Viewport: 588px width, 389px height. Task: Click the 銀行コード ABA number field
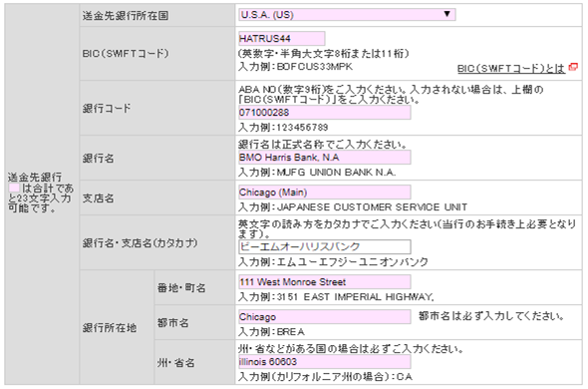(x=324, y=113)
